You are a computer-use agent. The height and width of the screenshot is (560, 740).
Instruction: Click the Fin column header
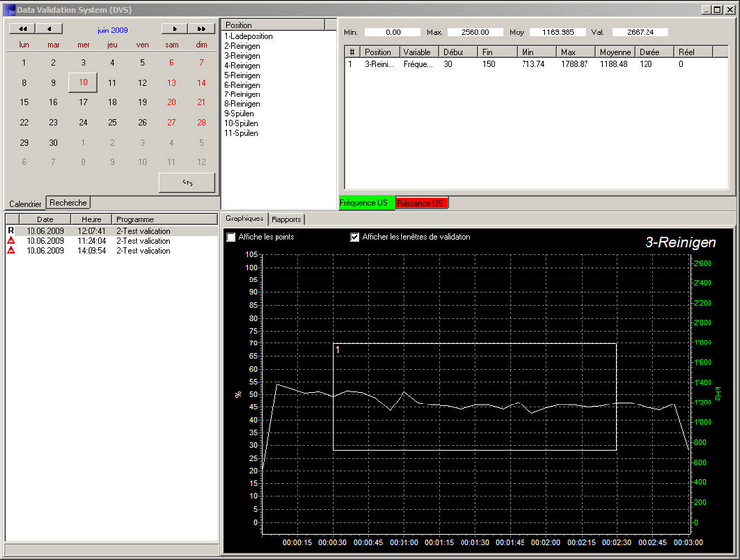coord(497,52)
